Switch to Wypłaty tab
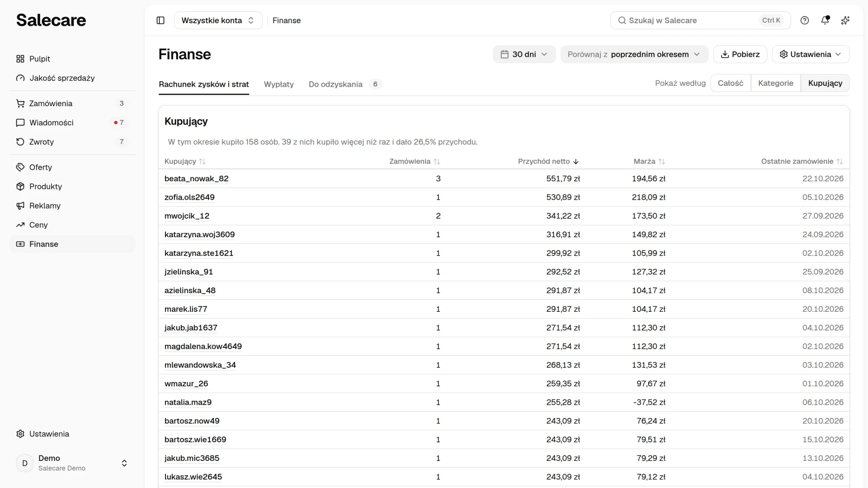This screenshot has height=488, width=868. point(279,84)
